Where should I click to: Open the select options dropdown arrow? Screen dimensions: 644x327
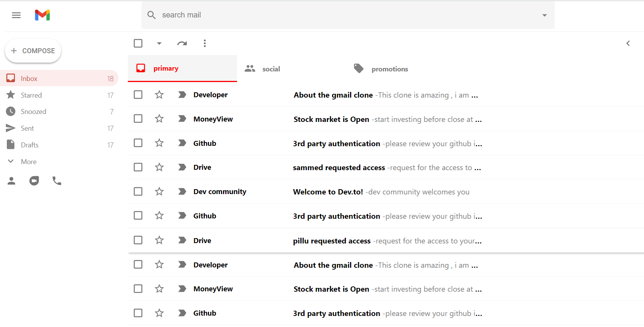(159, 43)
